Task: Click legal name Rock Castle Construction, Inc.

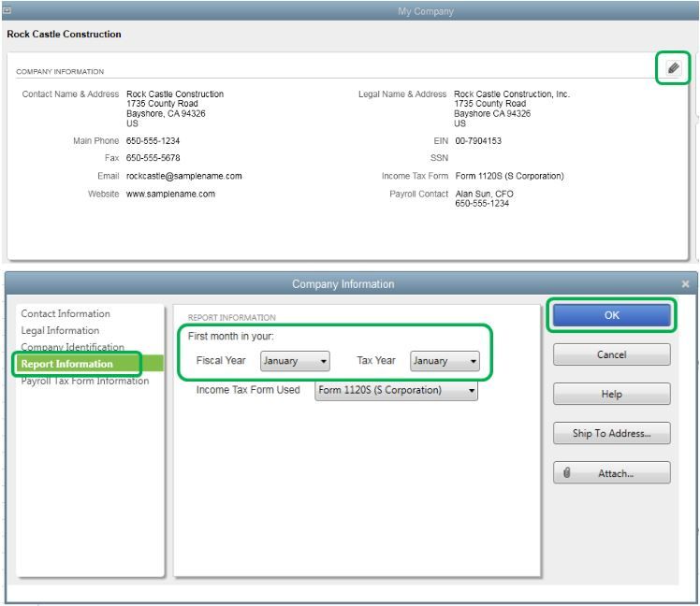Action: 512,94
